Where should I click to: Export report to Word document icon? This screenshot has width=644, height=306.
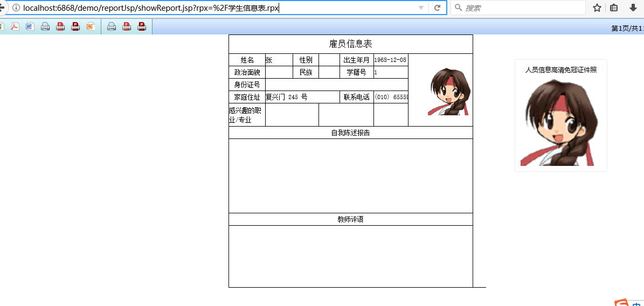tap(30, 27)
